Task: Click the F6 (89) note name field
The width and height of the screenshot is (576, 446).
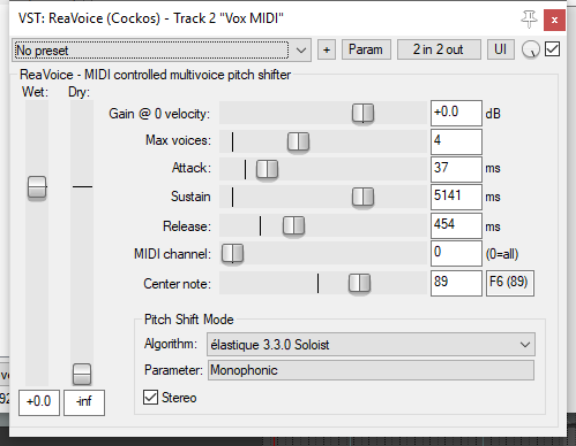Action: pos(510,283)
